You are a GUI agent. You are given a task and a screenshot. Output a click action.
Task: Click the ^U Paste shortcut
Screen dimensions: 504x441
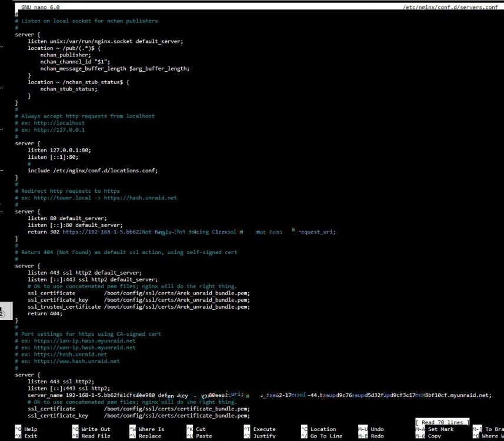(199, 436)
